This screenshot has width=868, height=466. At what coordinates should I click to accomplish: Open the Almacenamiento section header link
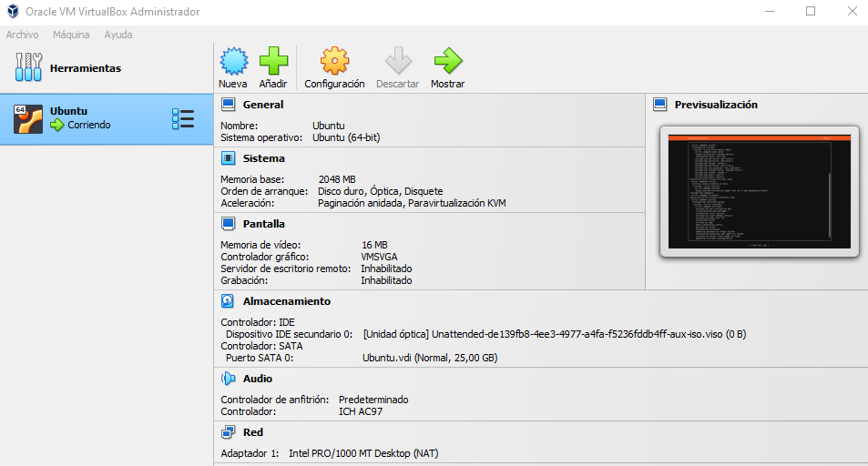coord(287,301)
